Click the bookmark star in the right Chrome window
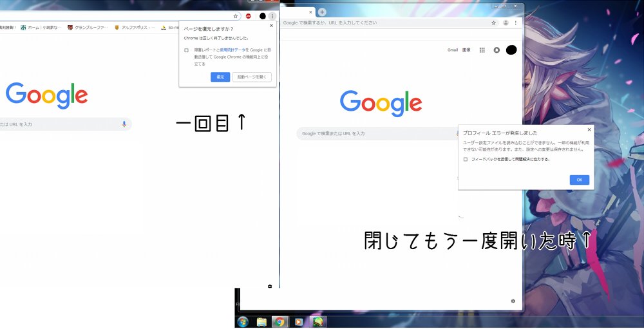The width and height of the screenshot is (644, 329). pos(494,23)
